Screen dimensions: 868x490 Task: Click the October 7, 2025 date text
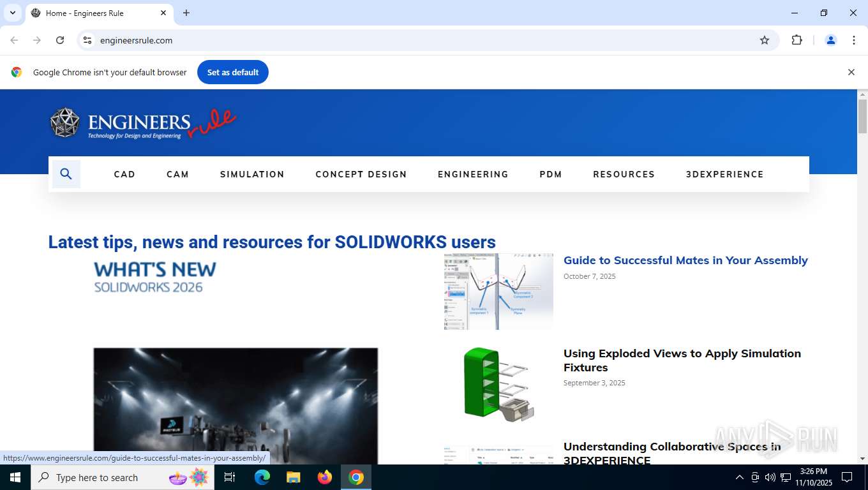point(590,276)
